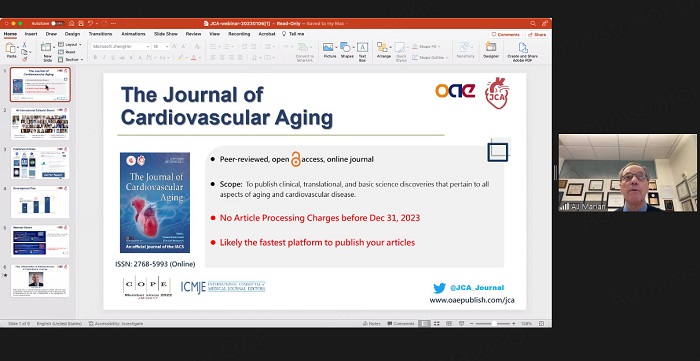Screen dimensions: 700x361
Task: Click the journal cover image on slide
Action: coord(154,203)
